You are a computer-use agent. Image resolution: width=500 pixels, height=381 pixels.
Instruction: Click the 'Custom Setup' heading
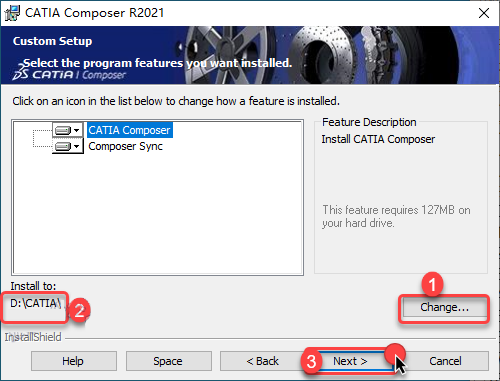[x=52, y=41]
